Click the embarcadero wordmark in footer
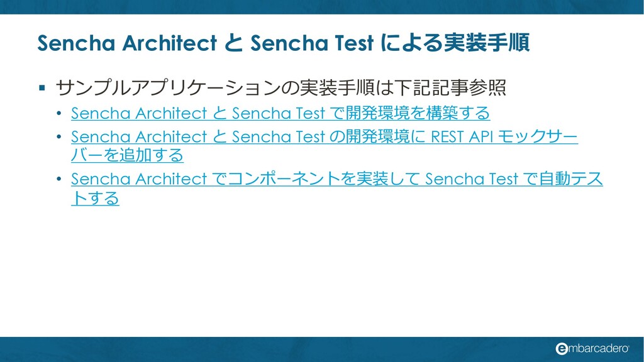The width and height of the screenshot is (644, 362). point(598,348)
